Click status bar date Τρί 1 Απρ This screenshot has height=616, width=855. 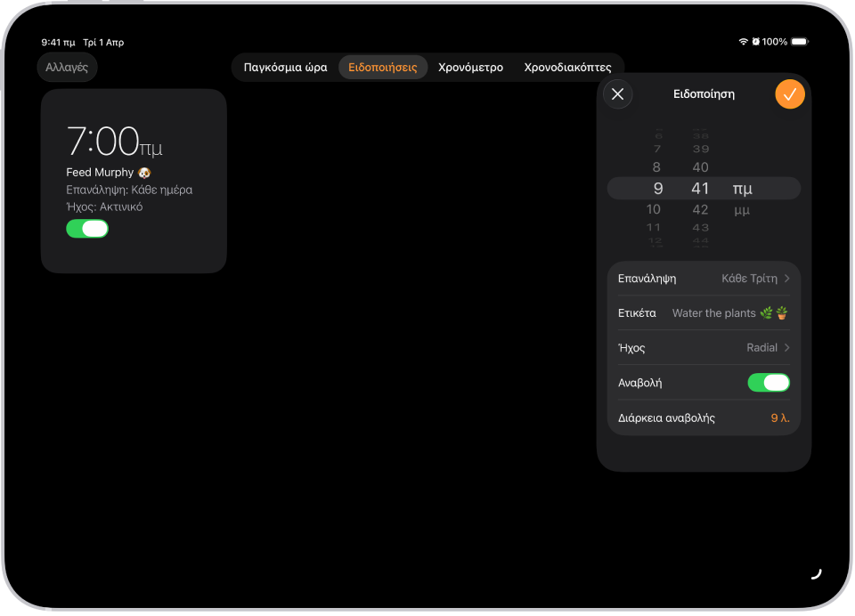[x=103, y=43]
